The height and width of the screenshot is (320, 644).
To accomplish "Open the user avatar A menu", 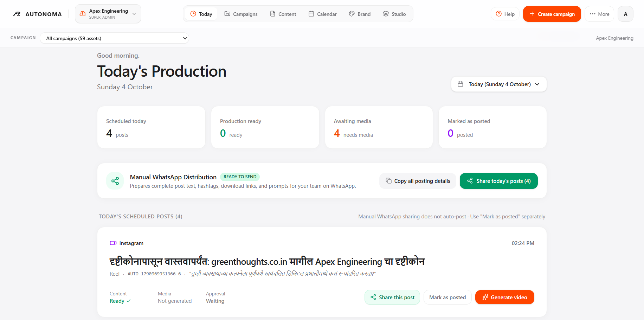I will tap(625, 14).
